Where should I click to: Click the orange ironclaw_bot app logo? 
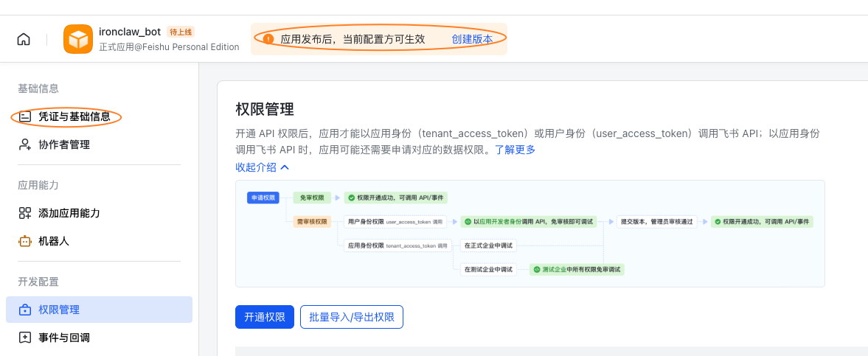(x=78, y=39)
